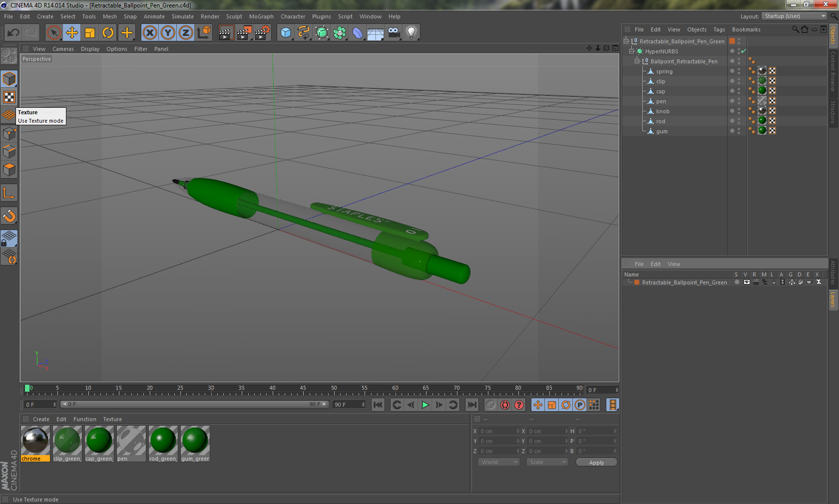Add a cube primitive
839x504 pixels.
point(286,33)
